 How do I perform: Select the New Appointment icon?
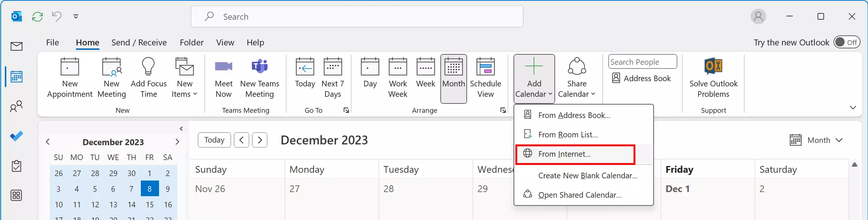[x=69, y=77]
